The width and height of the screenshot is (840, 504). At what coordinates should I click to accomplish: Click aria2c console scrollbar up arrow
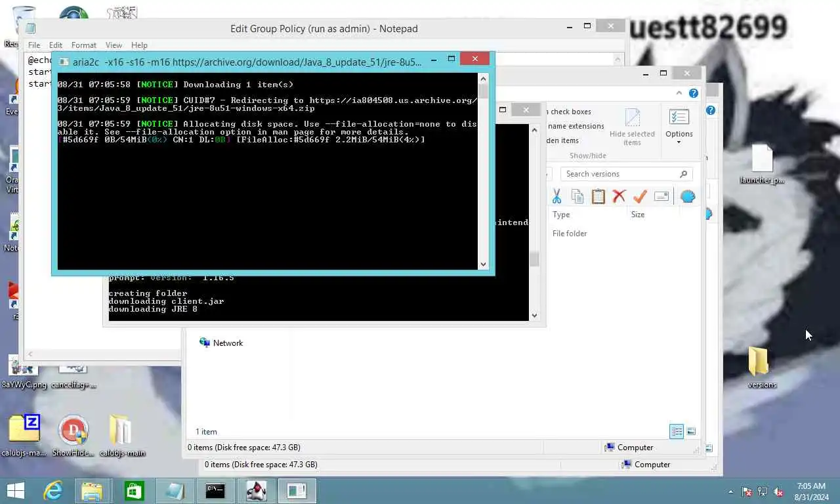coord(483,78)
